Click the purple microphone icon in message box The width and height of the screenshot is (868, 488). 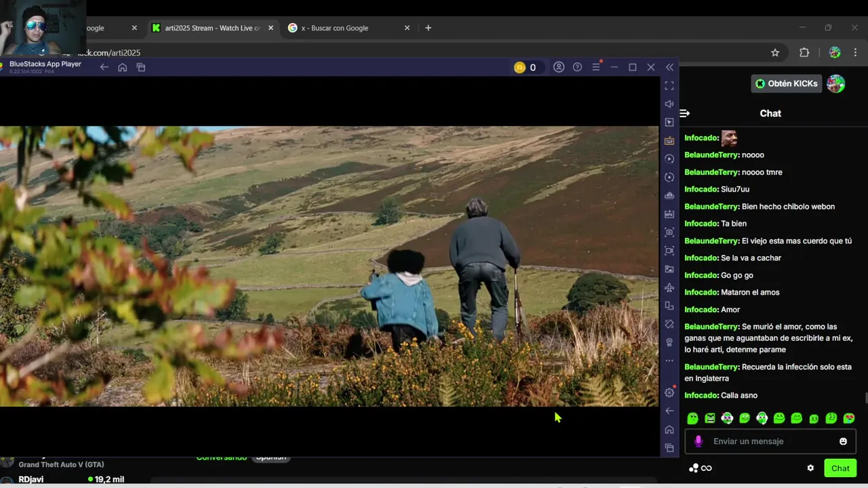[698, 441]
